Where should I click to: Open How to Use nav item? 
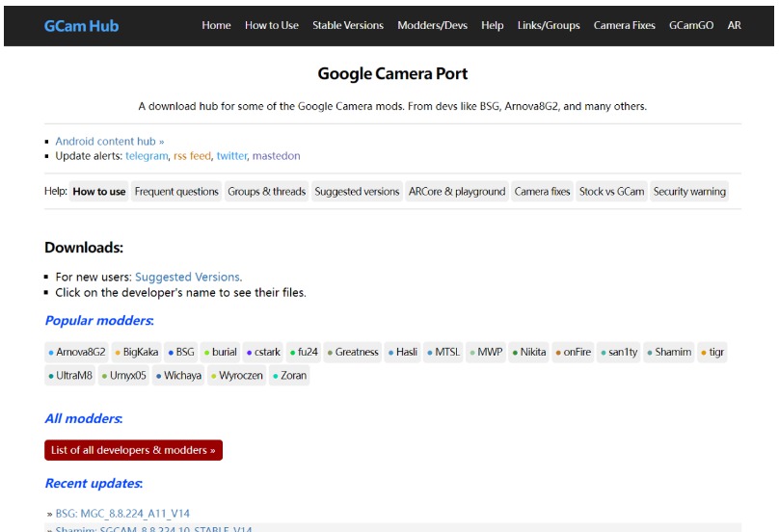point(272,25)
